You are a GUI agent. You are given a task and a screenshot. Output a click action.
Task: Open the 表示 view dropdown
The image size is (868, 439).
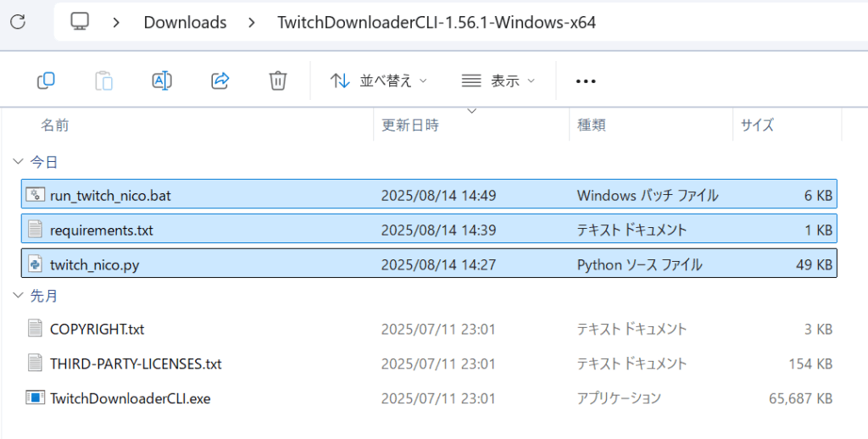[x=498, y=81]
